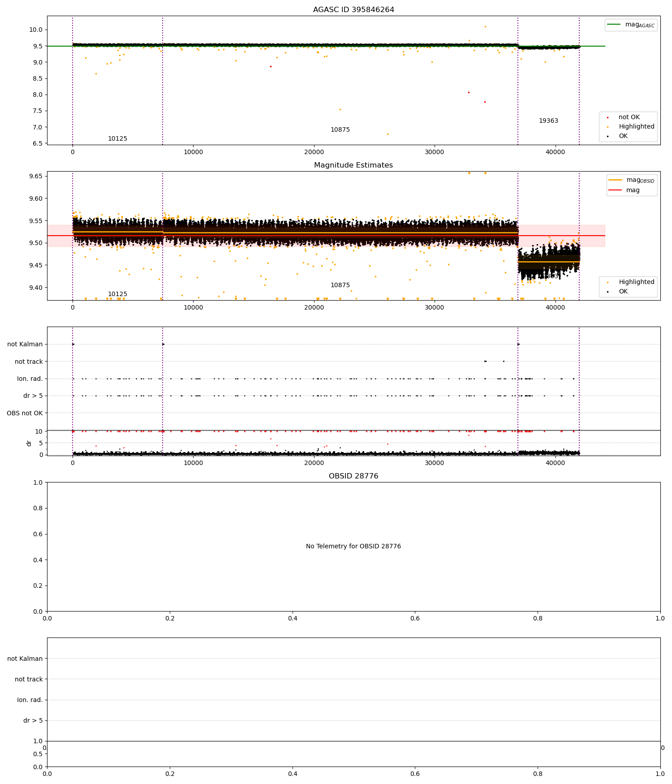Click the '19363' annotation in the top plot
Image resolution: width=672 pixels, height=784 pixels.
pyautogui.click(x=548, y=121)
